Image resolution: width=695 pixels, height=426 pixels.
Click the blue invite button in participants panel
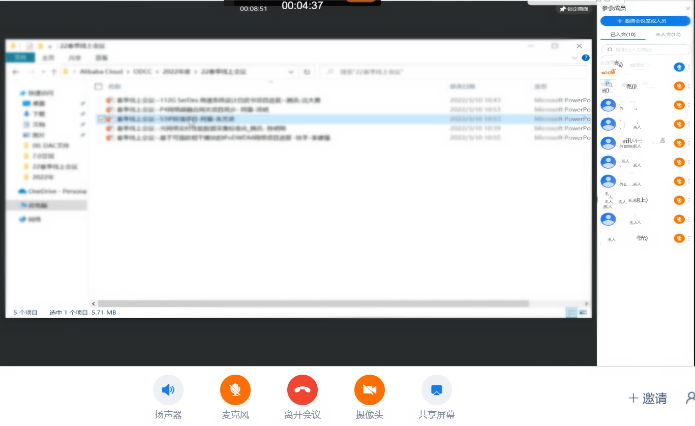click(x=645, y=21)
